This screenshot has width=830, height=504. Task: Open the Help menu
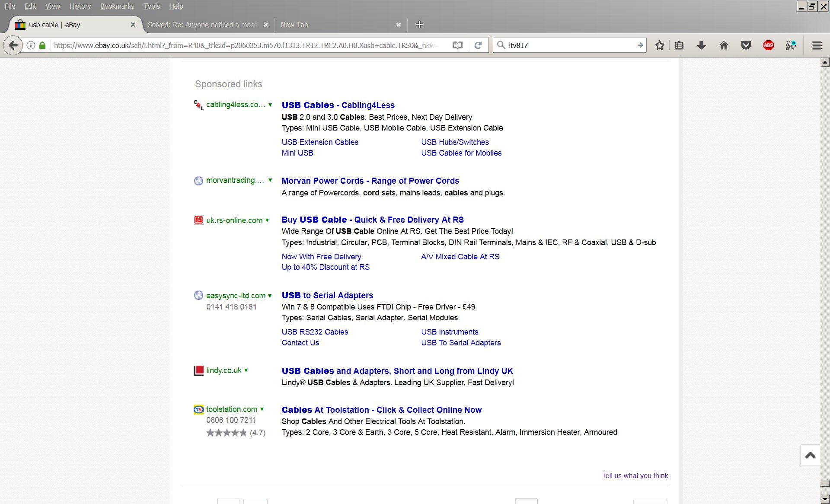tap(176, 6)
